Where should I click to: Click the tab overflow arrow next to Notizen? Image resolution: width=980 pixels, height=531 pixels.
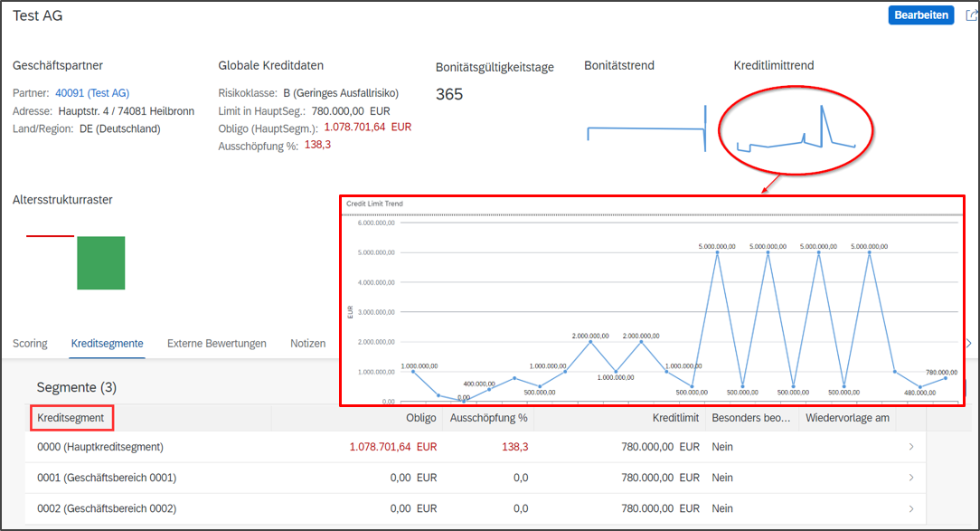[x=969, y=343]
